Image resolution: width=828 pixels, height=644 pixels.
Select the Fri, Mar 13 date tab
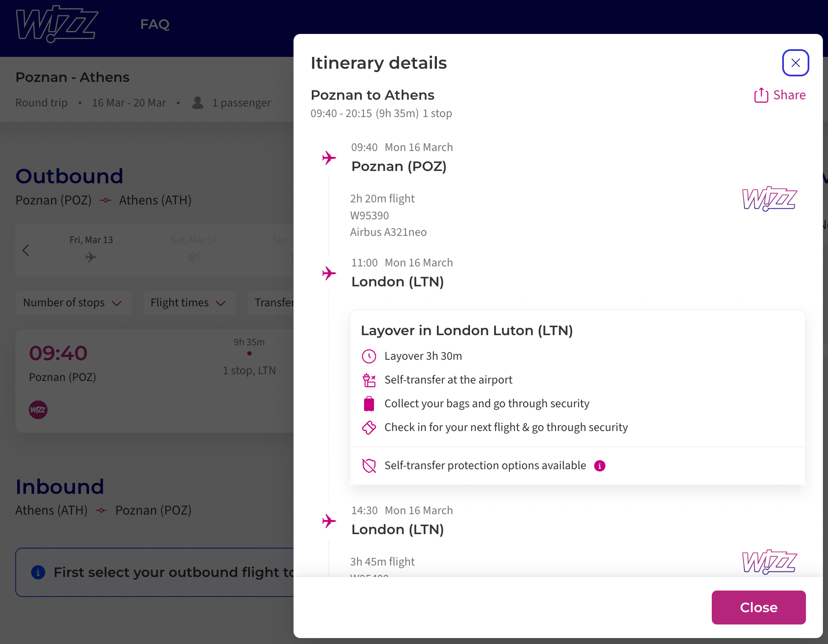91,250
